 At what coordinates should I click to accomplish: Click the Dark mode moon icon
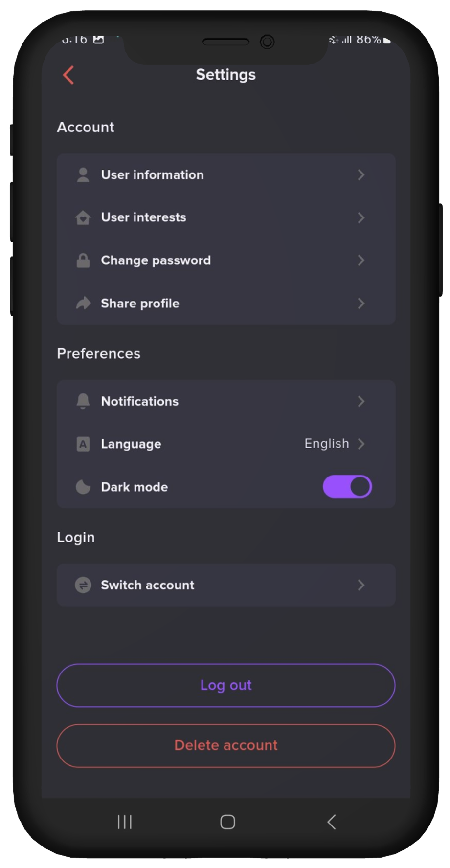(x=83, y=487)
